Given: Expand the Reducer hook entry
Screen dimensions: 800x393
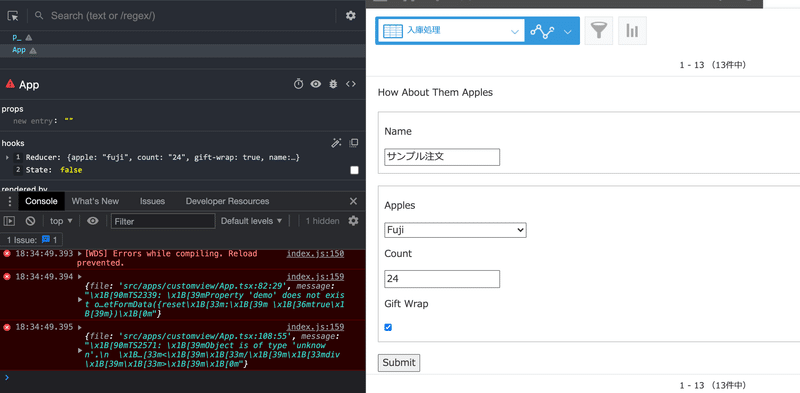Looking at the screenshot, I should point(7,158).
